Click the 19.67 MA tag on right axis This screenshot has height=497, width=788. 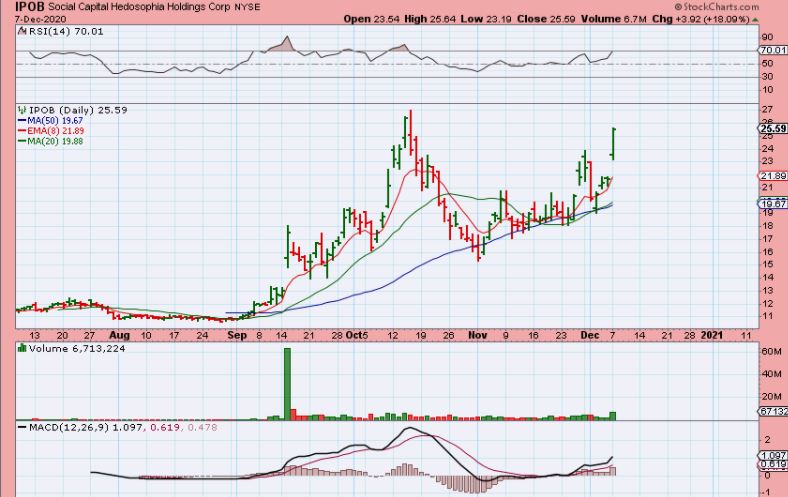(773, 204)
